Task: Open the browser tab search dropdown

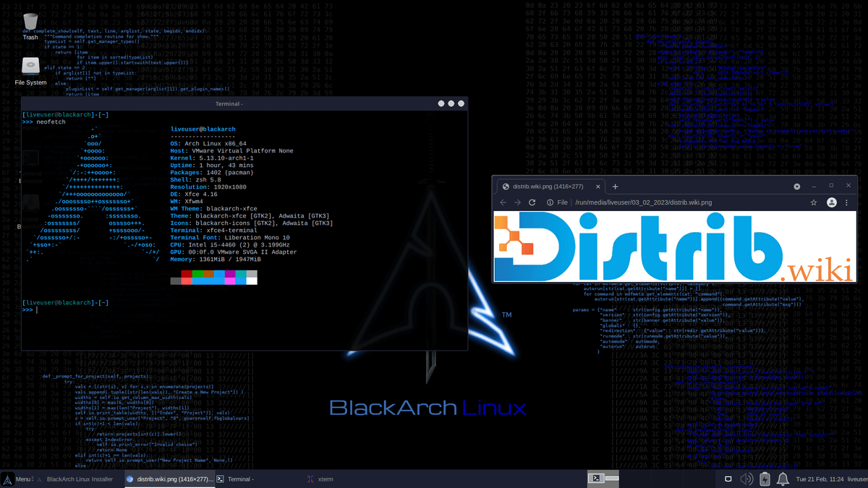Action: tap(797, 186)
